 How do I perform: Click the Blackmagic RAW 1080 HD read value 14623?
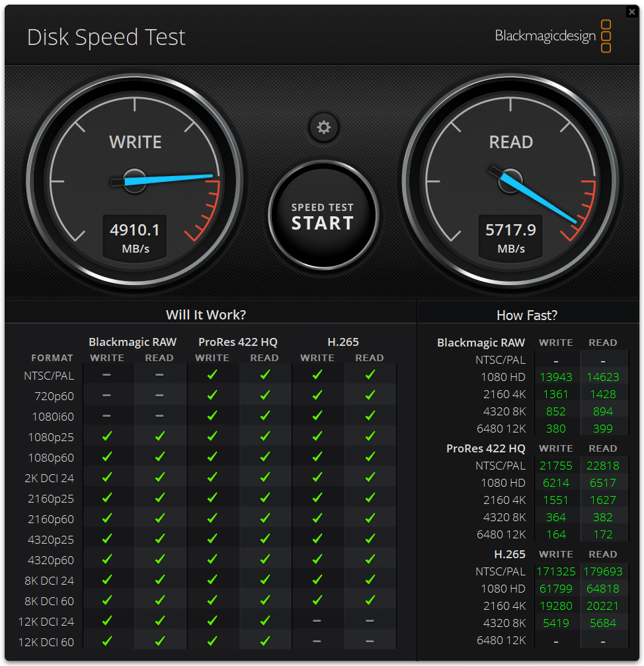pos(603,377)
